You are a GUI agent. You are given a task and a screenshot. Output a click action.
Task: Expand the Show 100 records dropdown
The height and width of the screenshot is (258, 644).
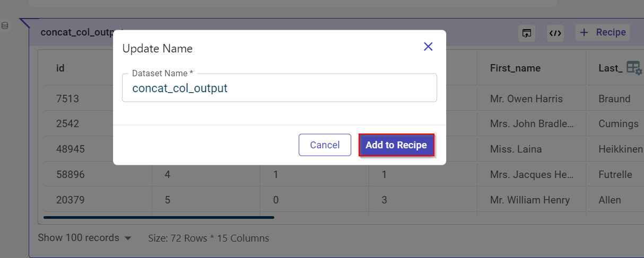tap(84, 238)
